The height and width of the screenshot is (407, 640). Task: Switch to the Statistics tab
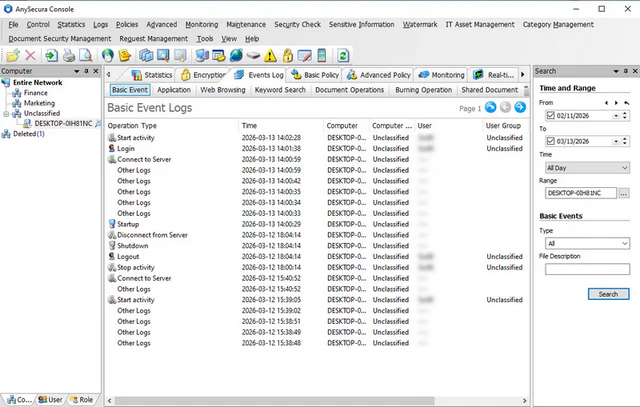[x=152, y=75]
